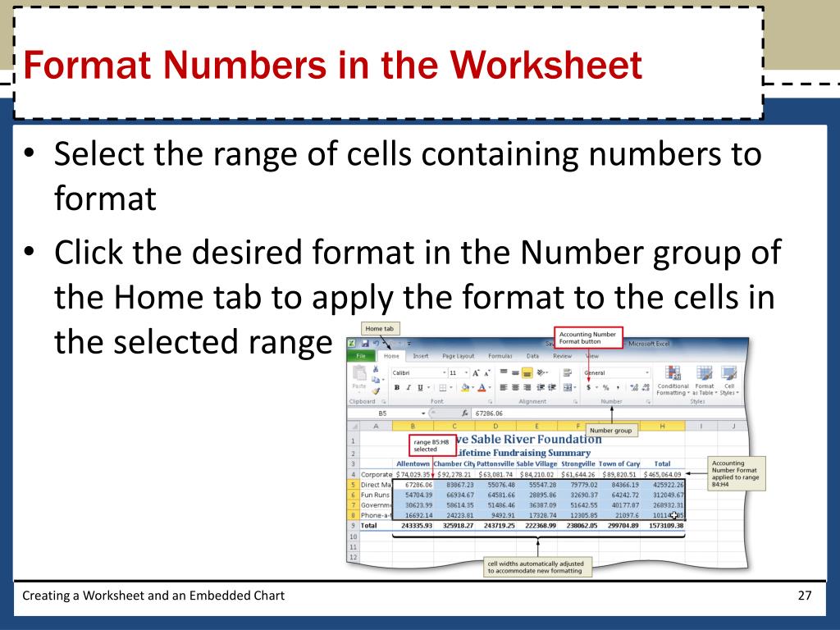
Task: Click the Format Painter brush icon
Action: (376, 391)
